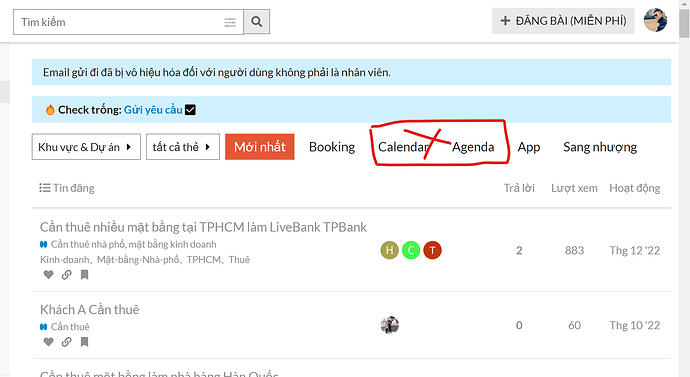Open the user profile avatar menu
Viewport: 690px width, 377px height.
coord(655,20)
